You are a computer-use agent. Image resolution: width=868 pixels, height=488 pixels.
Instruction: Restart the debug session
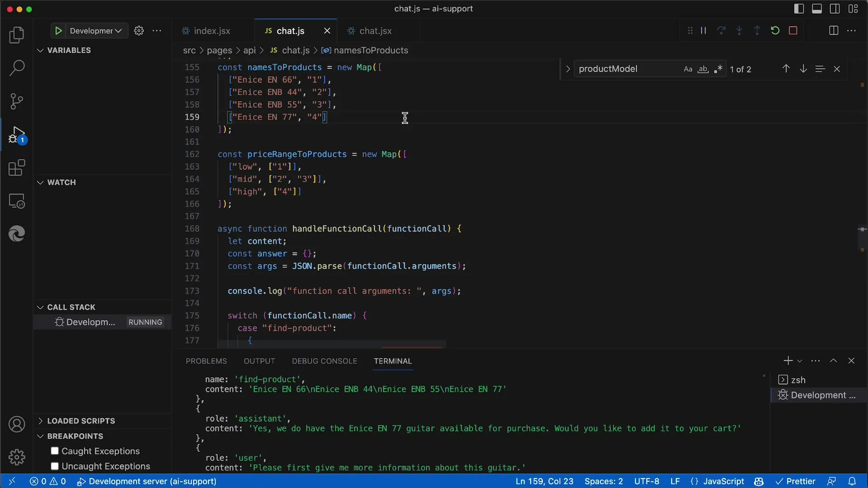click(775, 30)
